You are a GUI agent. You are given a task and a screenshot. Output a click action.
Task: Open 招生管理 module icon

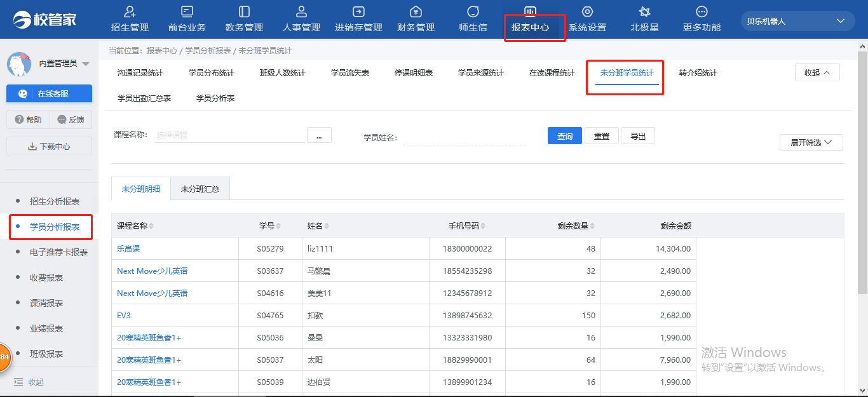coord(130,11)
